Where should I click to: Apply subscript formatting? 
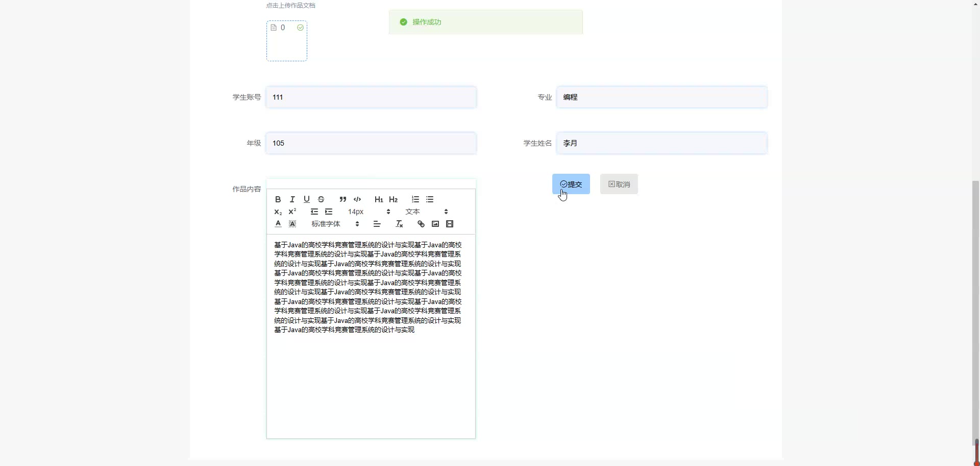pyautogui.click(x=278, y=212)
